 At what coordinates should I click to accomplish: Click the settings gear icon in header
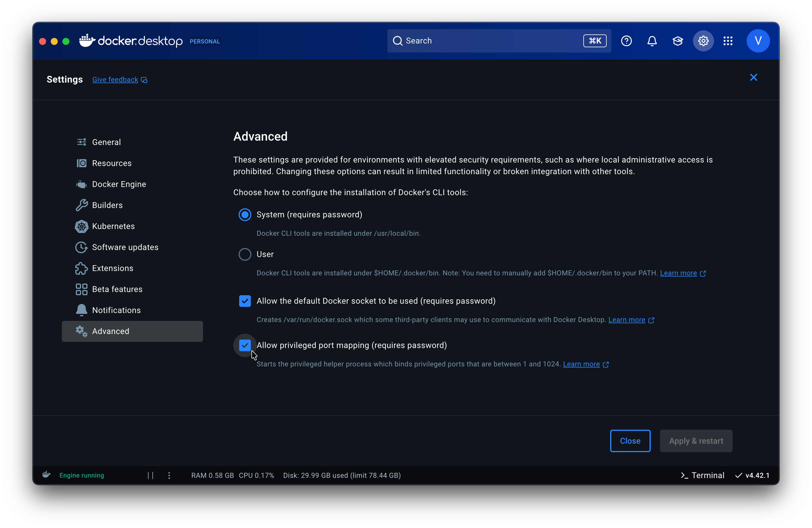coord(703,41)
